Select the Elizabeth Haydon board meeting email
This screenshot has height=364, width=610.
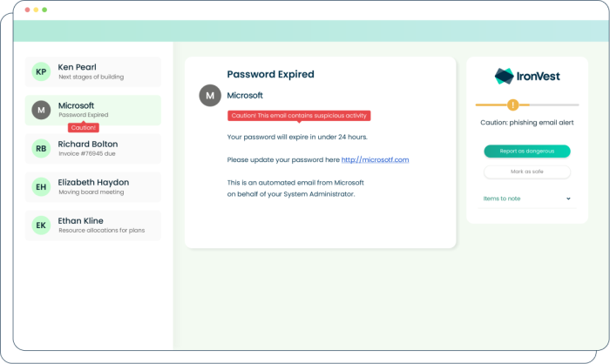[105, 186]
